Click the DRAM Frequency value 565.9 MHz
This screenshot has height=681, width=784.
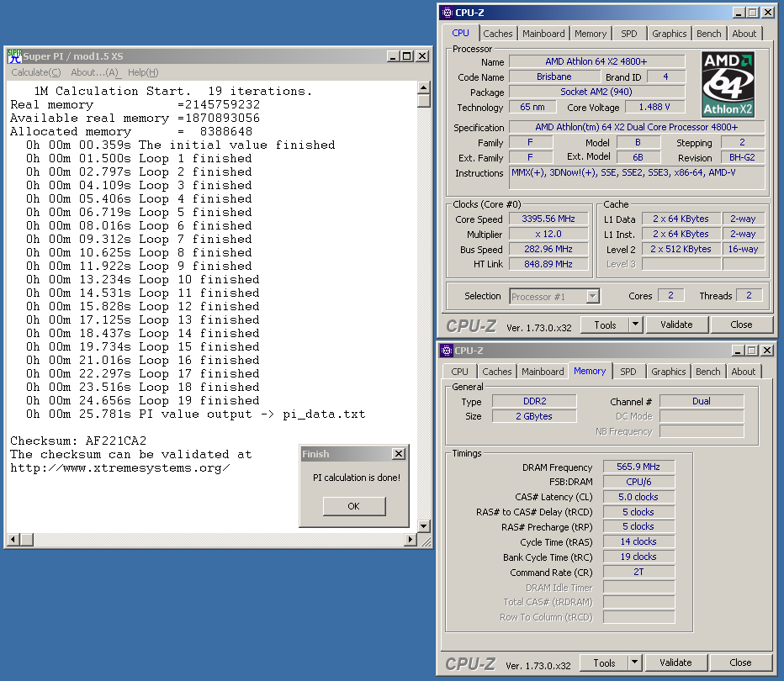[x=638, y=467]
